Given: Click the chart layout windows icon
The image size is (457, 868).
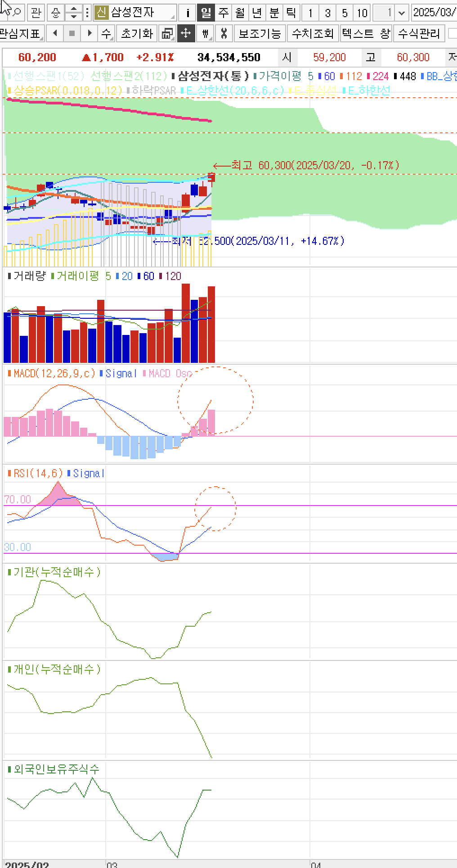Looking at the screenshot, I should point(167,33).
